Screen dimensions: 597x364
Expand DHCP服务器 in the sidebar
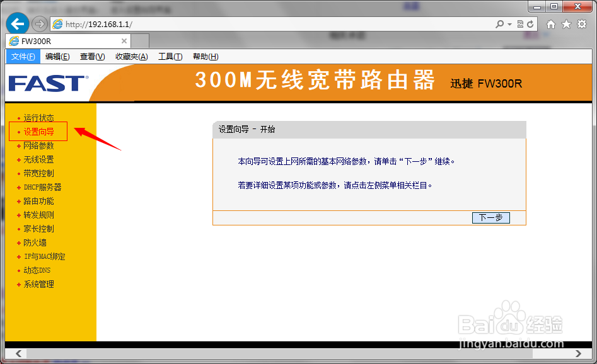click(x=42, y=187)
